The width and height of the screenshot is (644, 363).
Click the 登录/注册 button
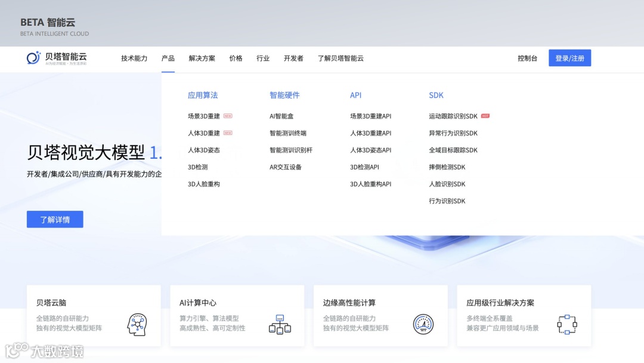click(x=569, y=58)
